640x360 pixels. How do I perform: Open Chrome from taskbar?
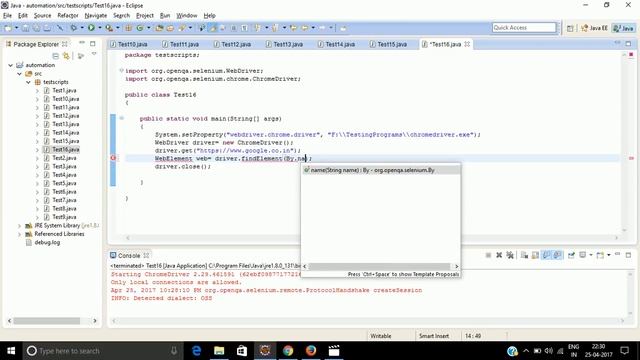288,351
